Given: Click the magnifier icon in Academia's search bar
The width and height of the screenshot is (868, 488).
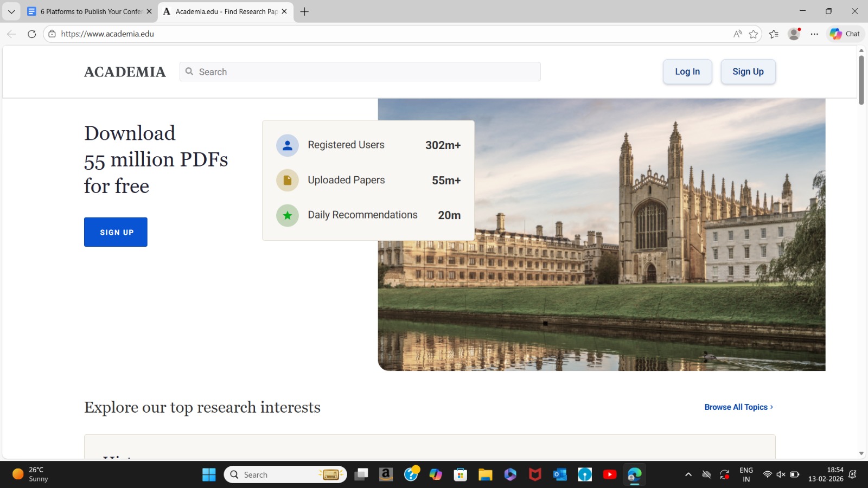Looking at the screenshot, I should 189,71.
